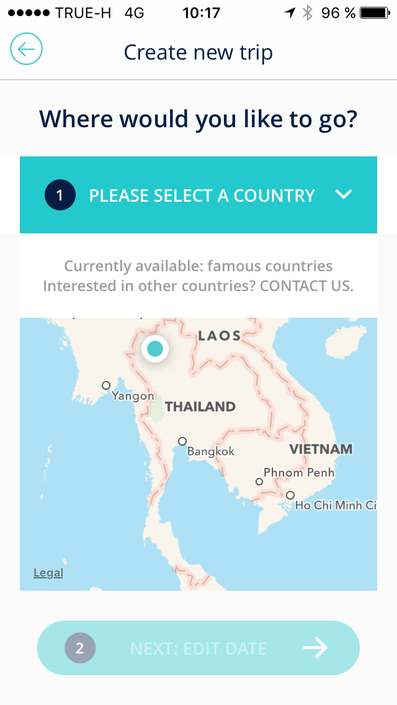Screen dimensions: 397x705
Task: Tap the VIETNAM label on map
Action: [321, 449]
